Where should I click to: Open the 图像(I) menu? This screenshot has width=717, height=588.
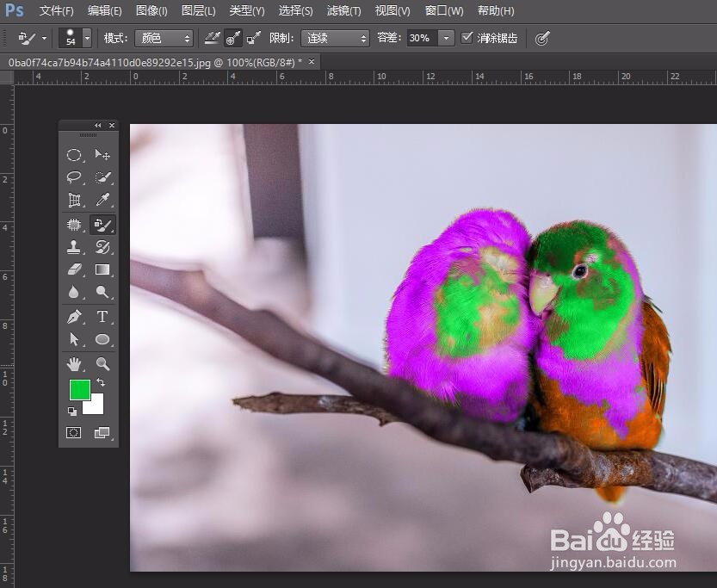[151, 11]
